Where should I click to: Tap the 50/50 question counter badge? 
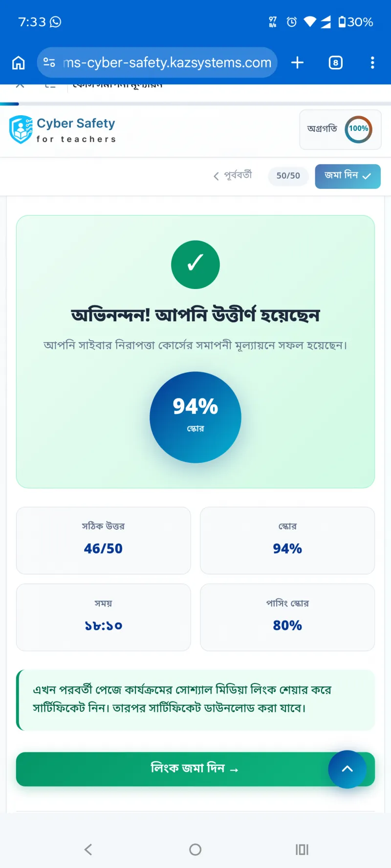pos(288,176)
